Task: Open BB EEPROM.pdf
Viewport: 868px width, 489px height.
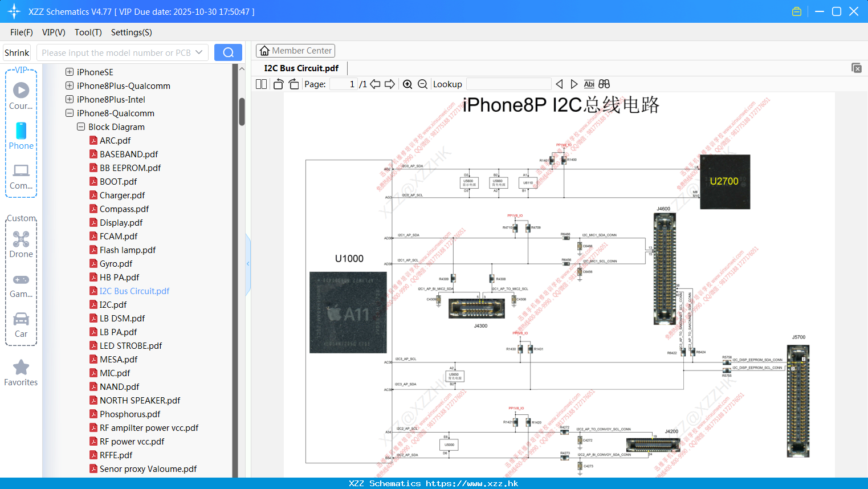Action: [130, 168]
